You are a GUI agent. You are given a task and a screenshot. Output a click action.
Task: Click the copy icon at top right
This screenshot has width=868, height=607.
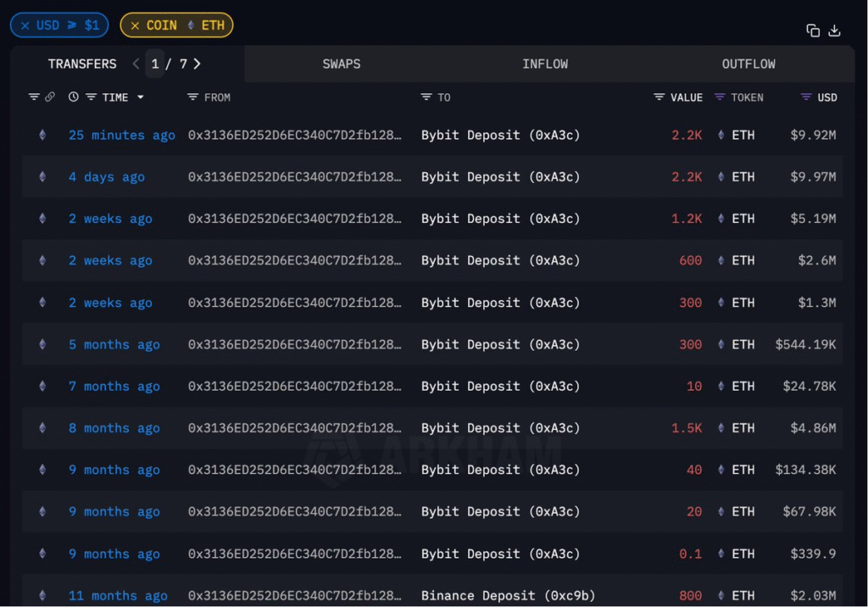[813, 31]
